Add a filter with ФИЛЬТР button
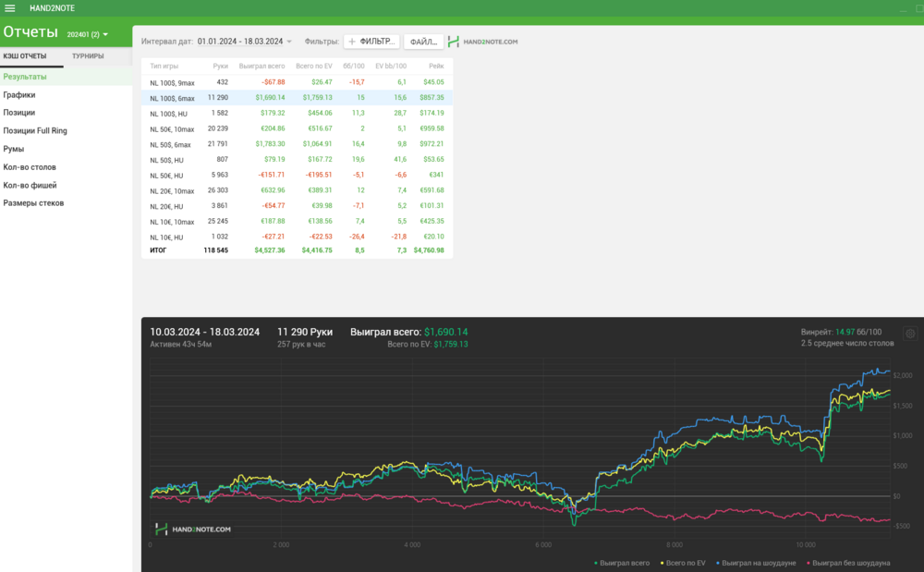 [x=371, y=42]
